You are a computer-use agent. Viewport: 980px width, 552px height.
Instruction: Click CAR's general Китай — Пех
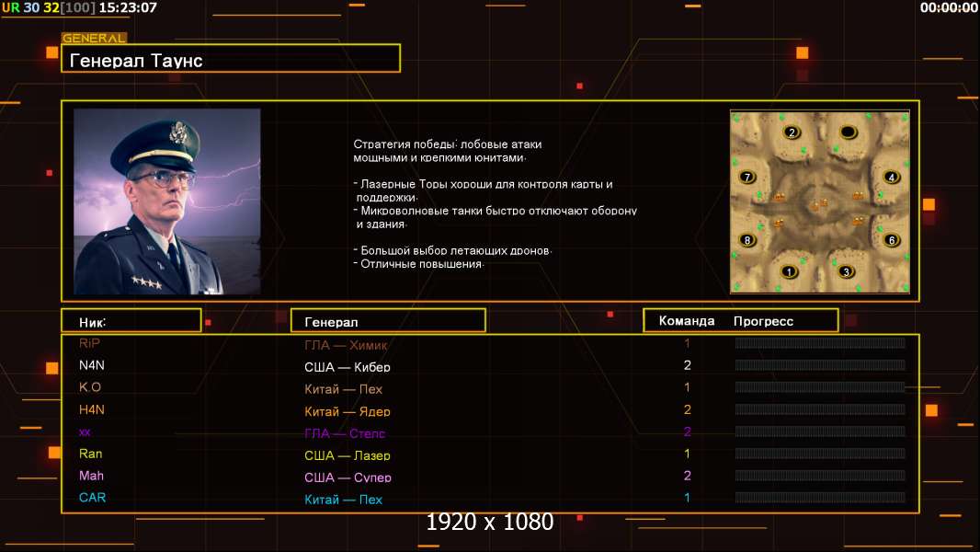(343, 500)
